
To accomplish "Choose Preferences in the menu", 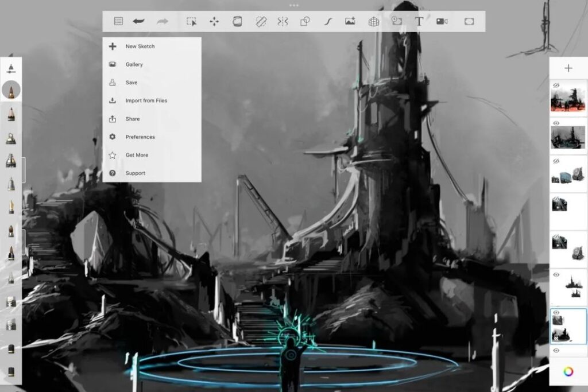I will coord(140,137).
